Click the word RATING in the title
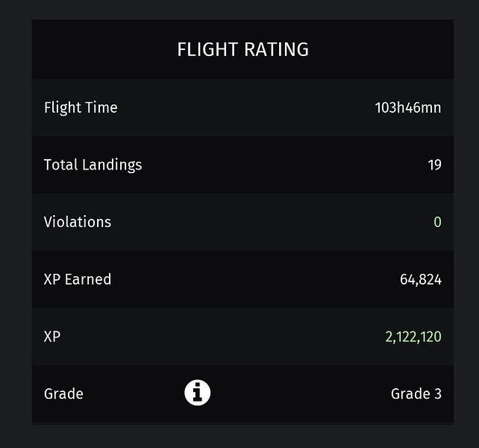 tap(277, 49)
